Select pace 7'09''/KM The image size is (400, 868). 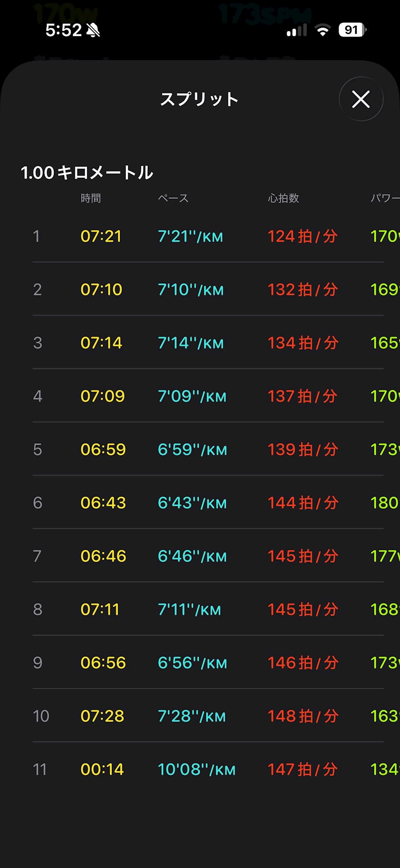click(192, 397)
